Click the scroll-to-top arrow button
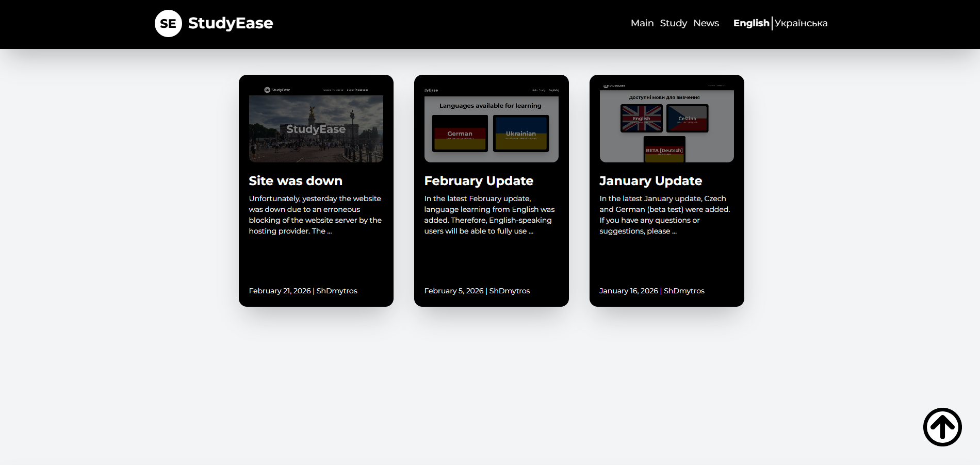This screenshot has width=980, height=465. (942, 427)
